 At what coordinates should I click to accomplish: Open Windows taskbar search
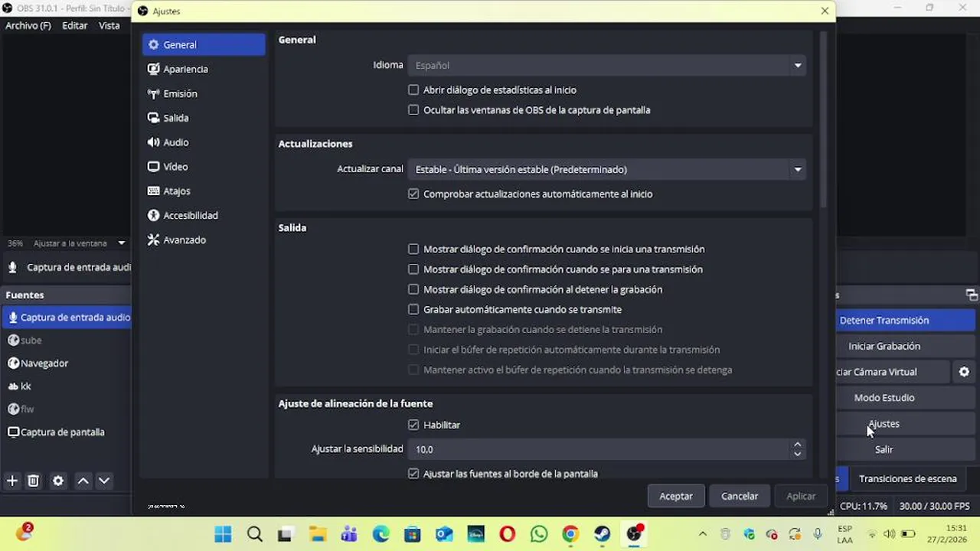point(255,533)
